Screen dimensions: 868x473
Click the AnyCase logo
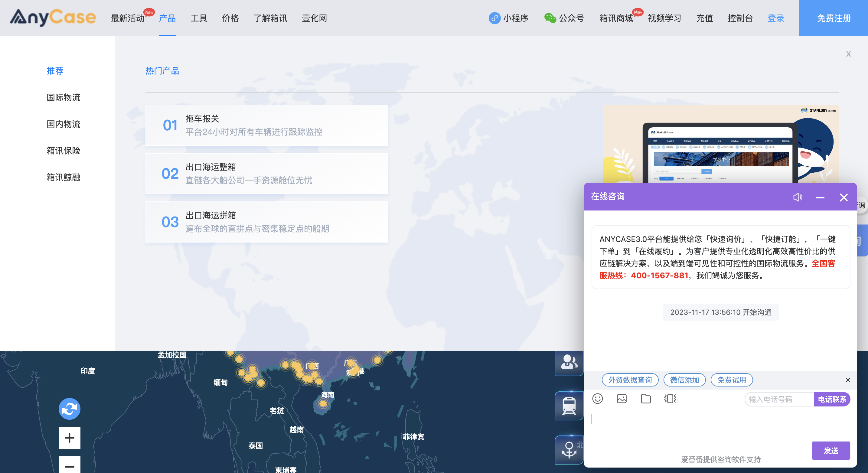[x=53, y=18]
